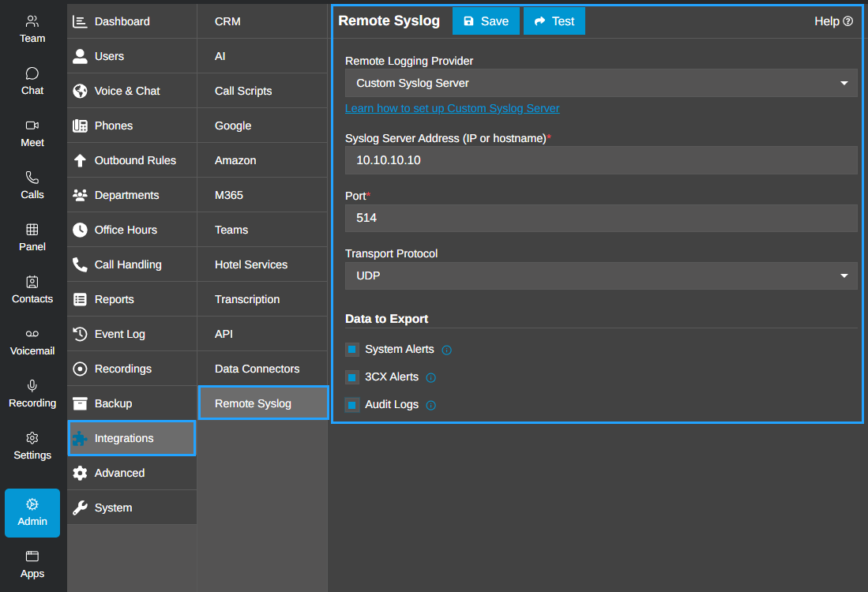Open the Settings gear icon

click(x=32, y=438)
